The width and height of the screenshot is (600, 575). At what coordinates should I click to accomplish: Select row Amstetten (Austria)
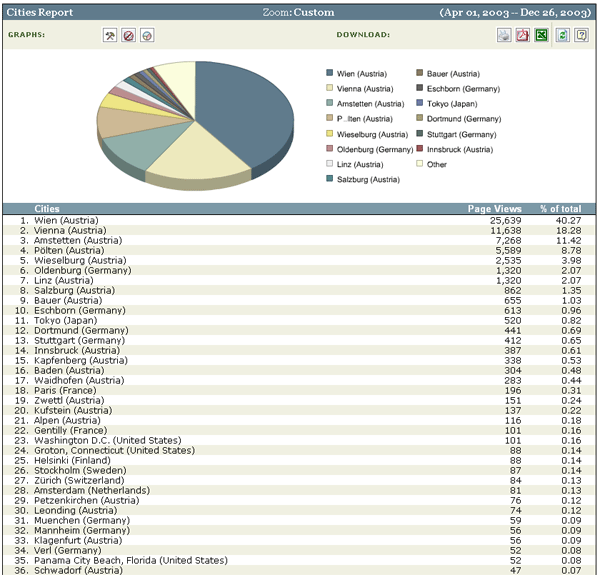(299, 240)
